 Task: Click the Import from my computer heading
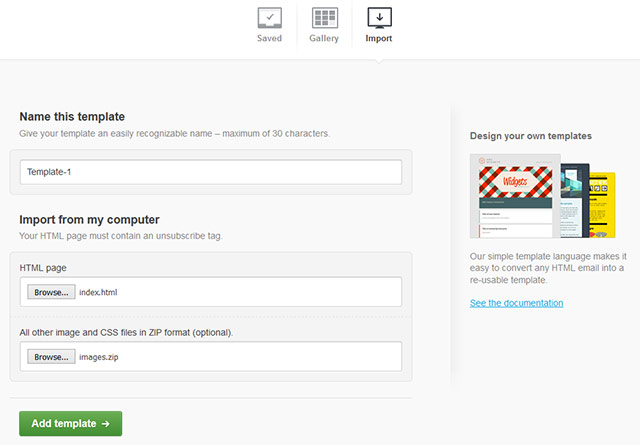(x=89, y=220)
